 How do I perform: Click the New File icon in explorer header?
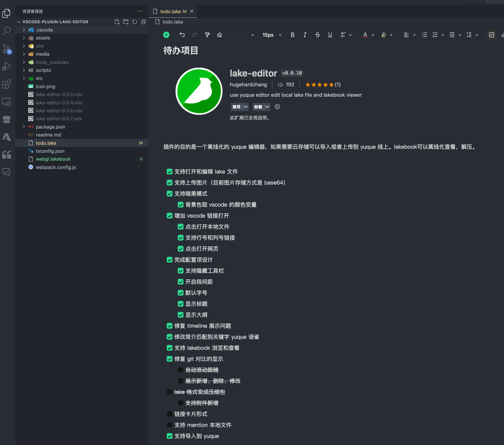[x=117, y=22]
